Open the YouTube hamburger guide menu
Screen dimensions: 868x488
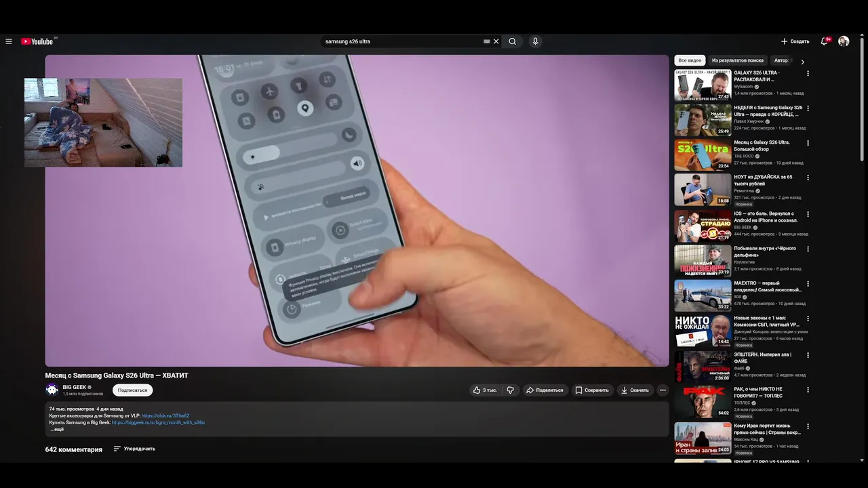(9, 41)
